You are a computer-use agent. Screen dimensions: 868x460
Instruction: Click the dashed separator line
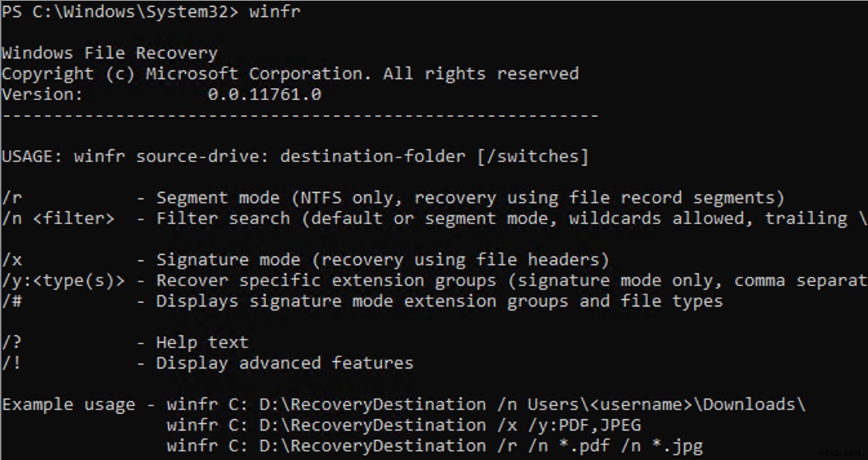300,115
